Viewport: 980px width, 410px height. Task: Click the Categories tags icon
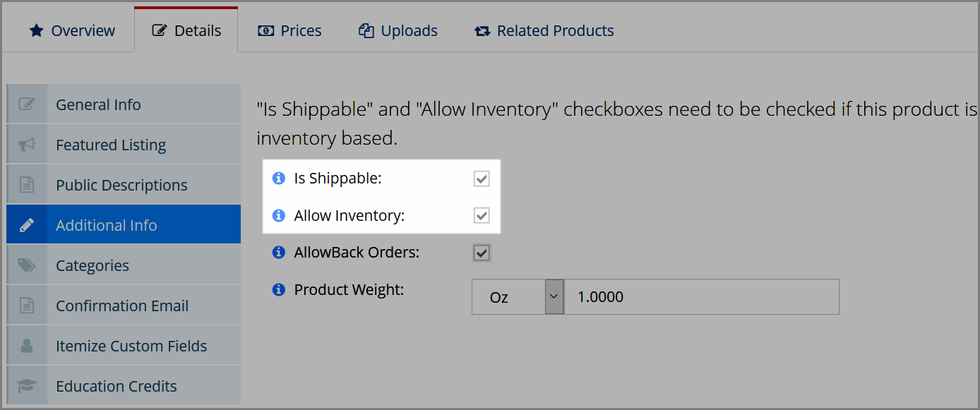(27, 265)
